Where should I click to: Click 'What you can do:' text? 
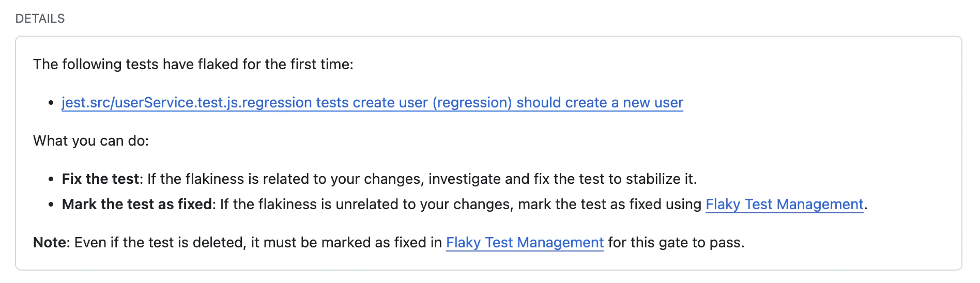click(x=91, y=141)
